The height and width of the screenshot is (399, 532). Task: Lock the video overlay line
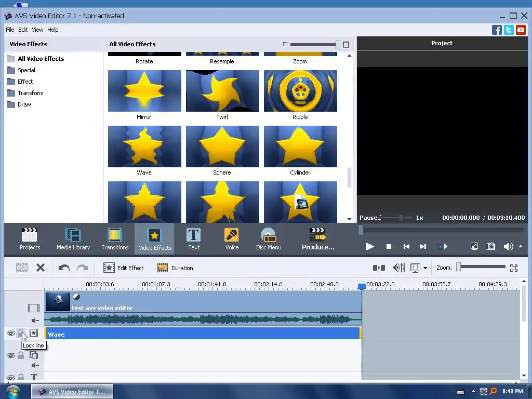[21, 355]
